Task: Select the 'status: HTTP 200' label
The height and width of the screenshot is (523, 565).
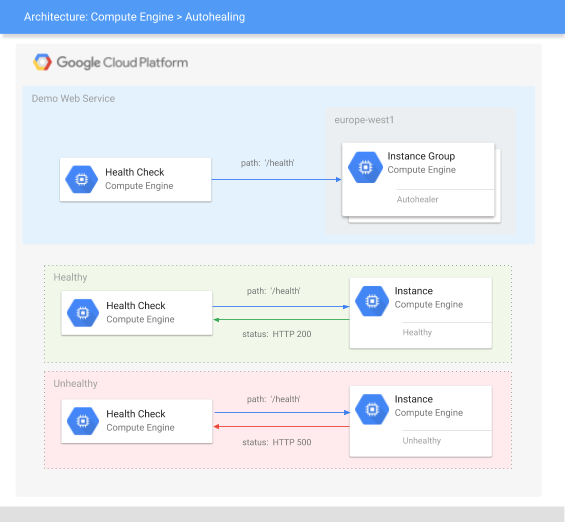Action: pyautogui.click(x=277, y=334)
